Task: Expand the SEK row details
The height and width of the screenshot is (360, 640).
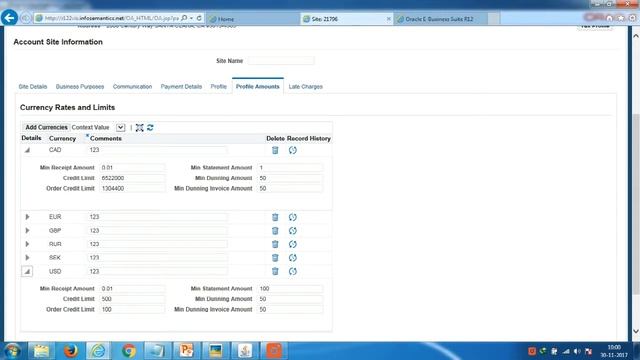Action: click(27, 258)
